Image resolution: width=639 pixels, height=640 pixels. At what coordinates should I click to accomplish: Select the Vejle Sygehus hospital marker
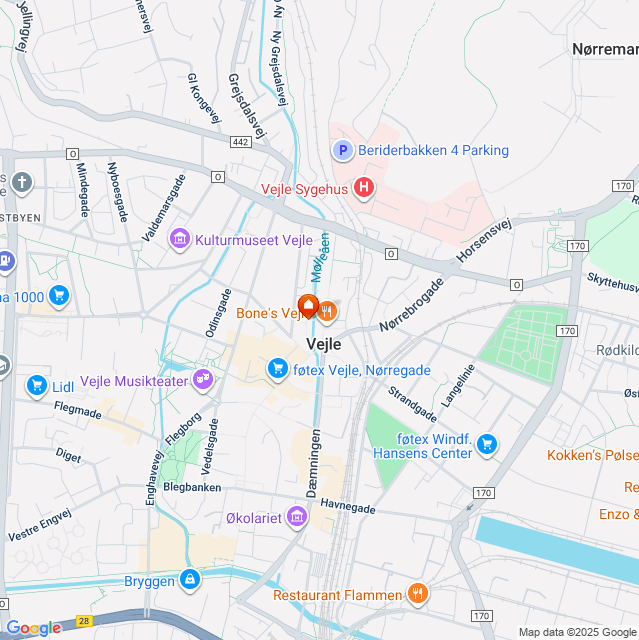(364, 188)
